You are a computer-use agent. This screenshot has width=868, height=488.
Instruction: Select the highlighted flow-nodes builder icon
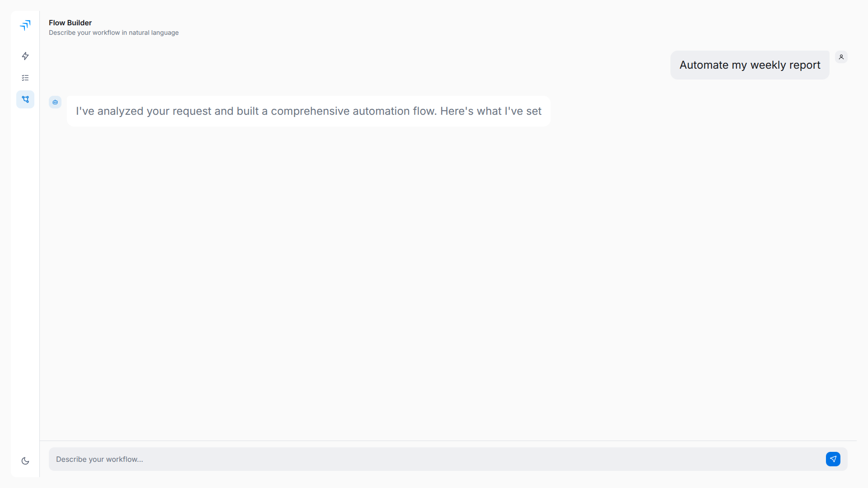[x=25, y=99]
